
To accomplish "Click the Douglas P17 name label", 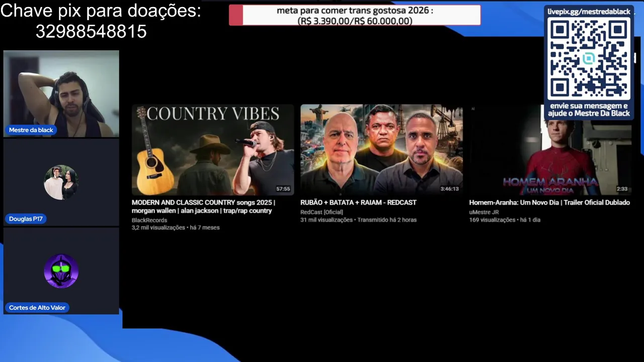I will (26, 219).
